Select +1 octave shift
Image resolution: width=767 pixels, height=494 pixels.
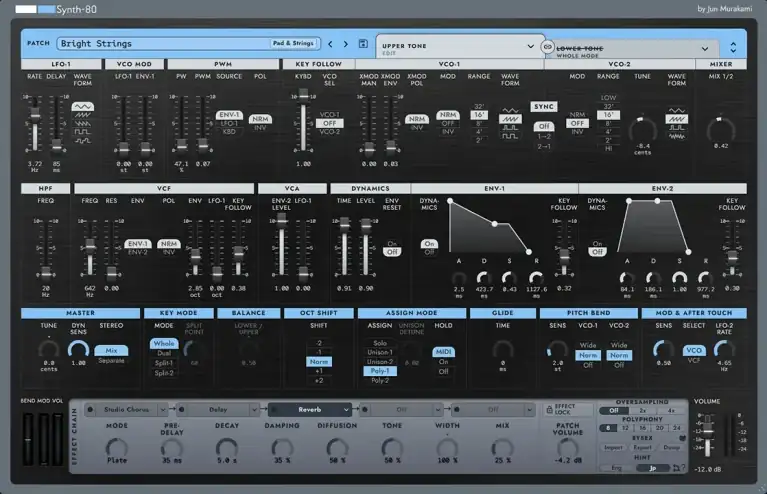click(x=319, y=371)
